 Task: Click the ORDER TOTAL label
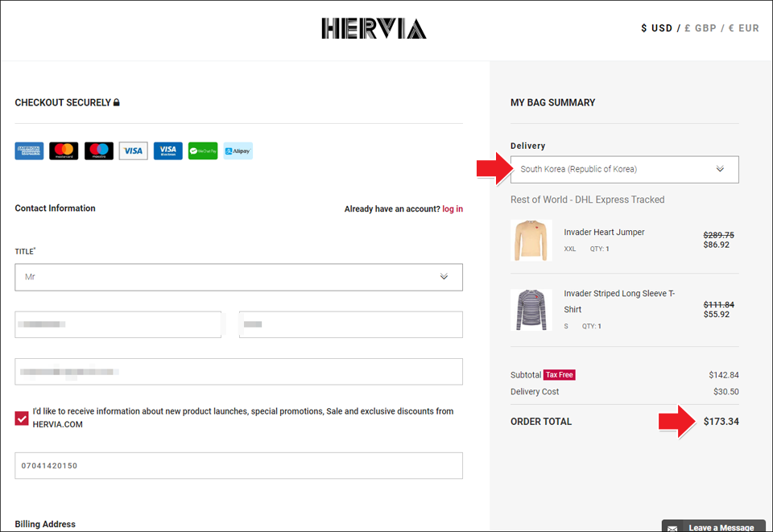point(541,422)
